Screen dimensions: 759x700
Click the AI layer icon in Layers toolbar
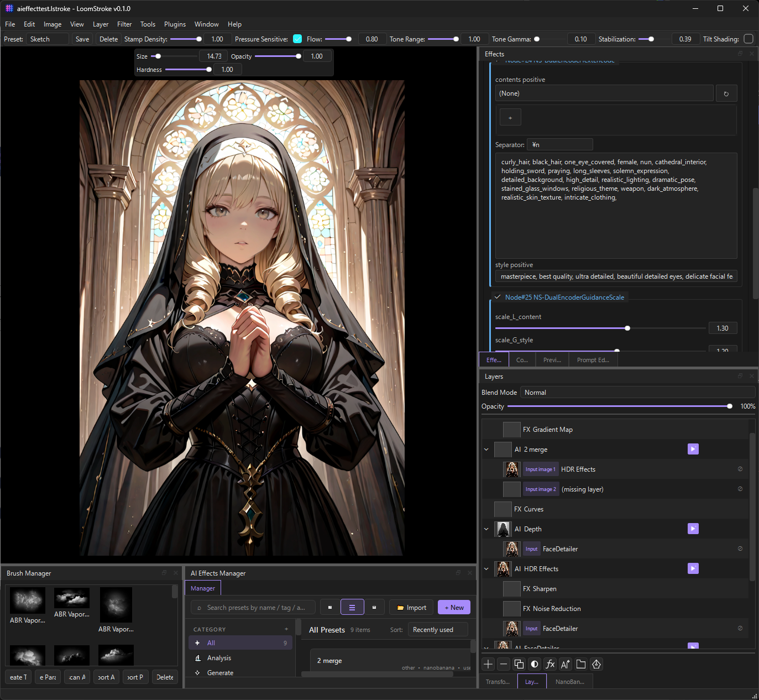[566, 664]
